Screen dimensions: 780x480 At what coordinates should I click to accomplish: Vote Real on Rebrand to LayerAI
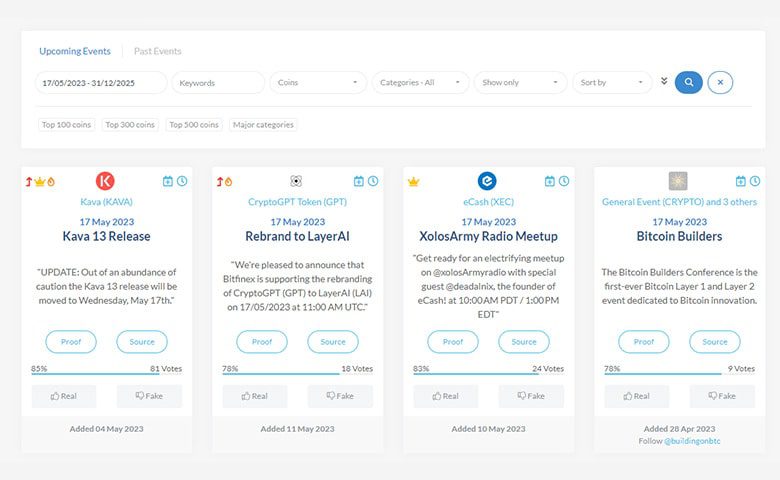click(255, 396)
